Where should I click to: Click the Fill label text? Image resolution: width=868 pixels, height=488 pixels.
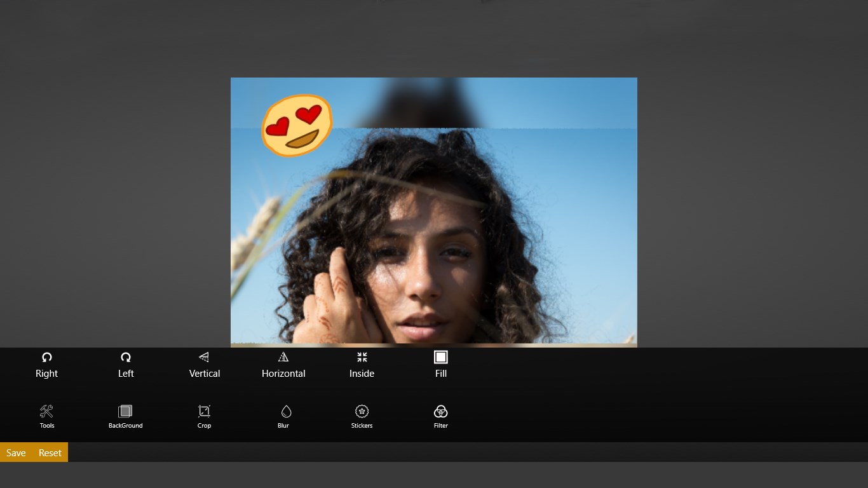pos(441,374)
